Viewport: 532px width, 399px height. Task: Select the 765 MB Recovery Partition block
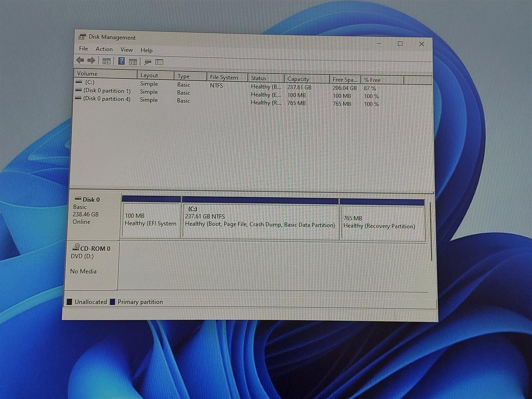pyautogui.click(x=382, y=220)
